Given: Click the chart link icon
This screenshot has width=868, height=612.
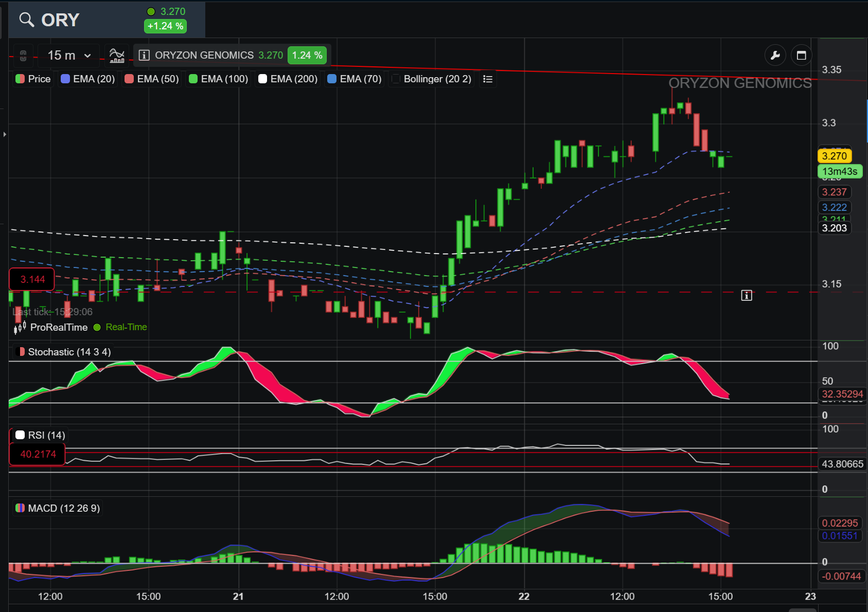Looking at the screenshot, I should (23, 56).
